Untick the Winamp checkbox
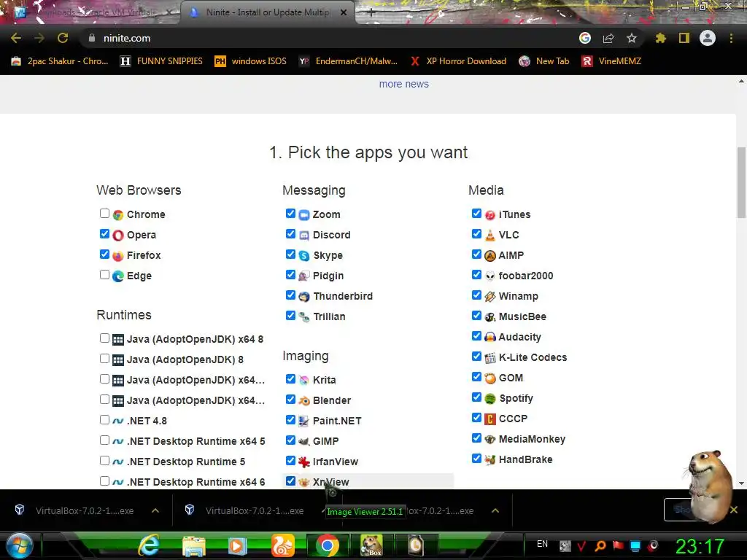This screenshot has width=747, height=560. coord(476,295)
